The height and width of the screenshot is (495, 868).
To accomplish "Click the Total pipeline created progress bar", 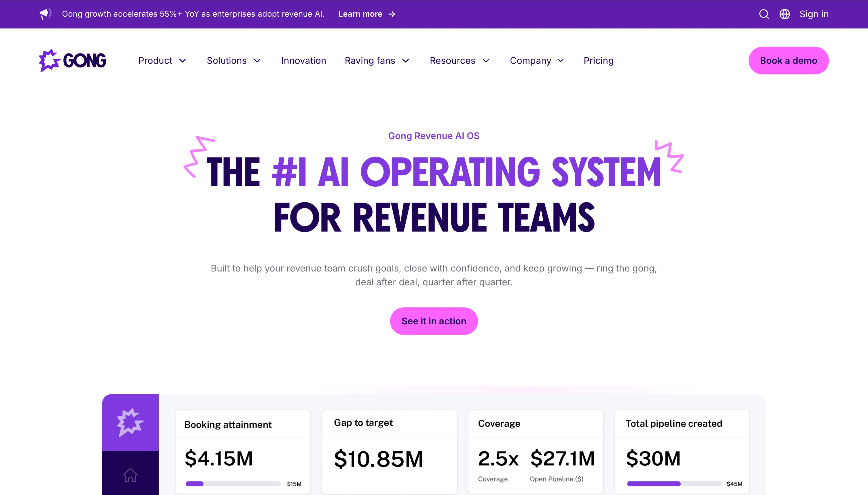I will point(674,484).
